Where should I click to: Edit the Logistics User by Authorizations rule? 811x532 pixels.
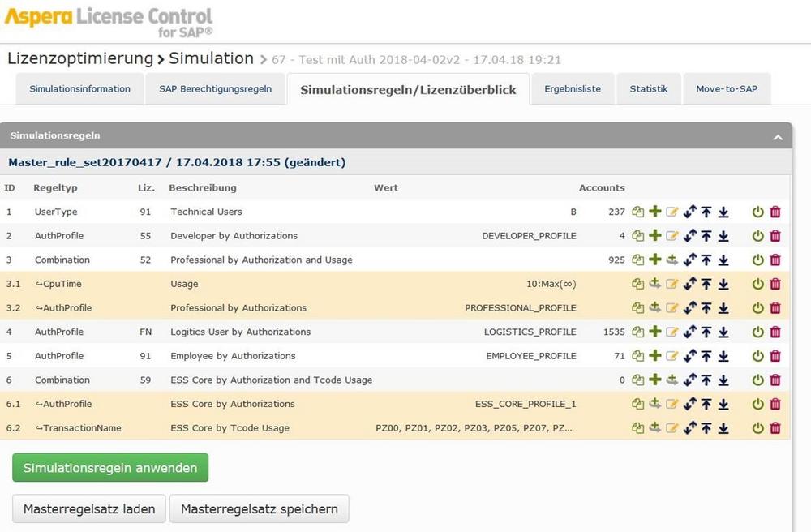pos(672,332)
